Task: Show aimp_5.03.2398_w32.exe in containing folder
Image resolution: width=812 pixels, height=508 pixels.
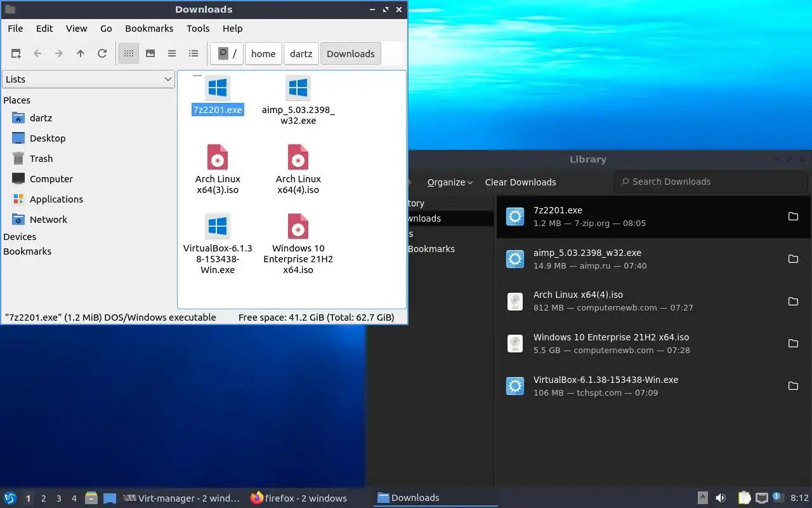Action: [x=793, y=259]
